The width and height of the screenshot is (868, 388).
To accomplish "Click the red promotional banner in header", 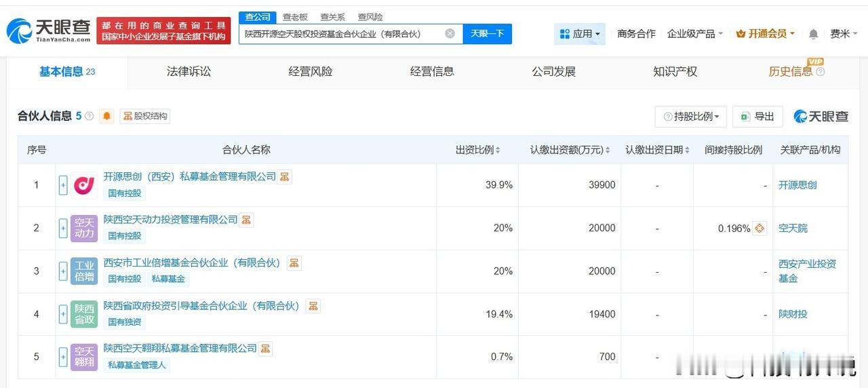I will point(163,31).
